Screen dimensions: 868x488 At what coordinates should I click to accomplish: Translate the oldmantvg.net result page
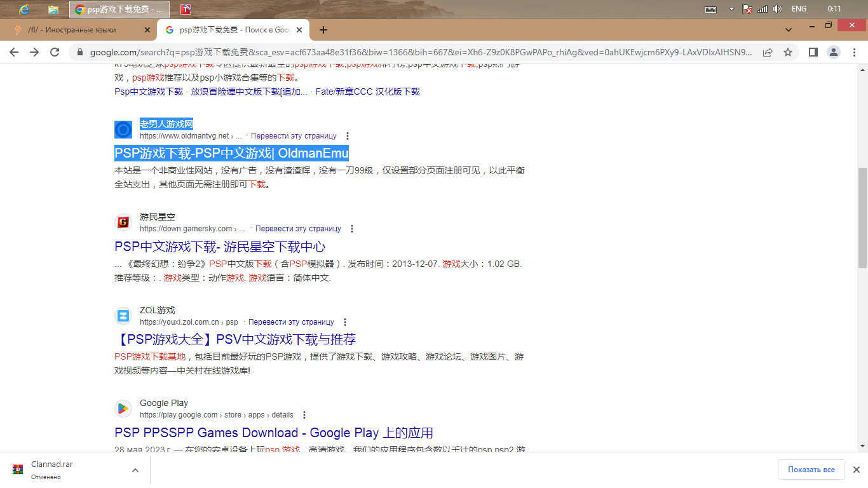click(x=294, y=136)
